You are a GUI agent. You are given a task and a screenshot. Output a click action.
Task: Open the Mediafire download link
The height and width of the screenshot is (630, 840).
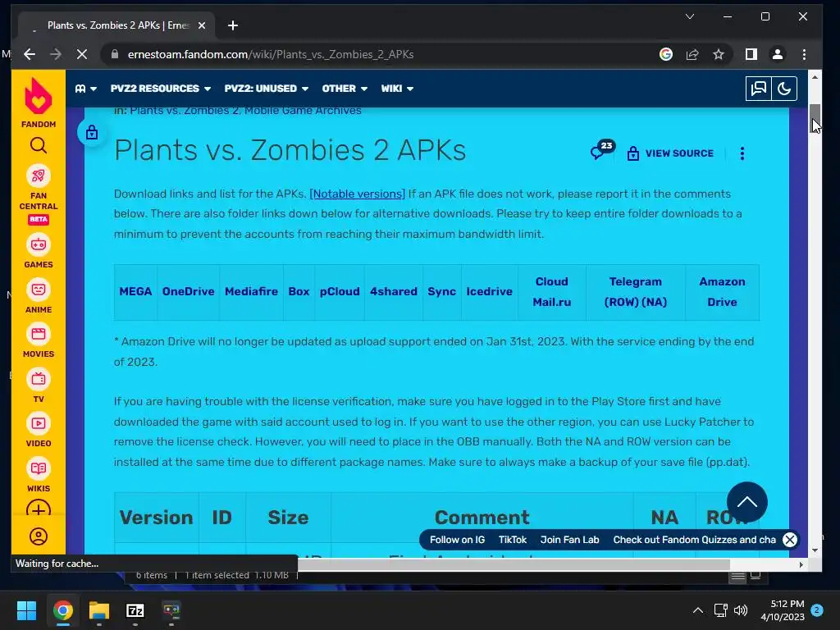251,291
